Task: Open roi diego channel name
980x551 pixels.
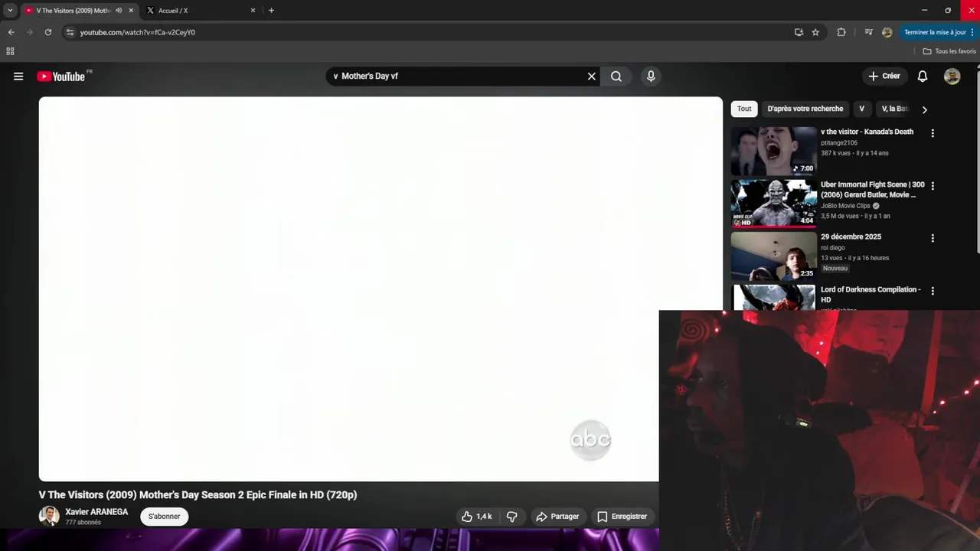Action: [833, 248]
